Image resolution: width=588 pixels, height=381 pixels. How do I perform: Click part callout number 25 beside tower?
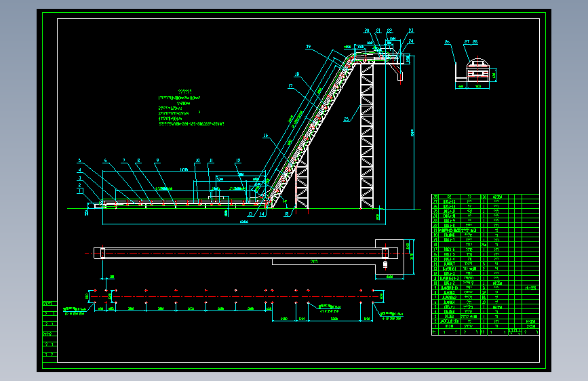tap(346, 119)
